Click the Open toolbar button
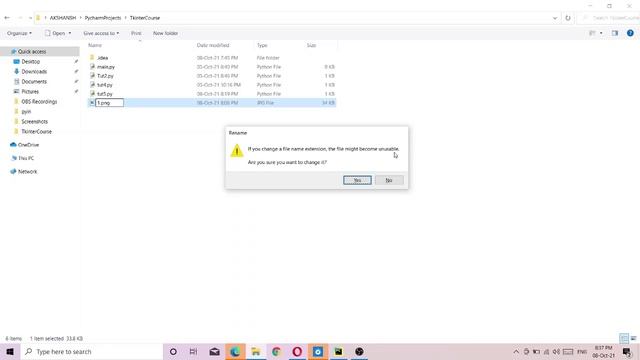The image size is (640, 360). [x=55, y=33]
